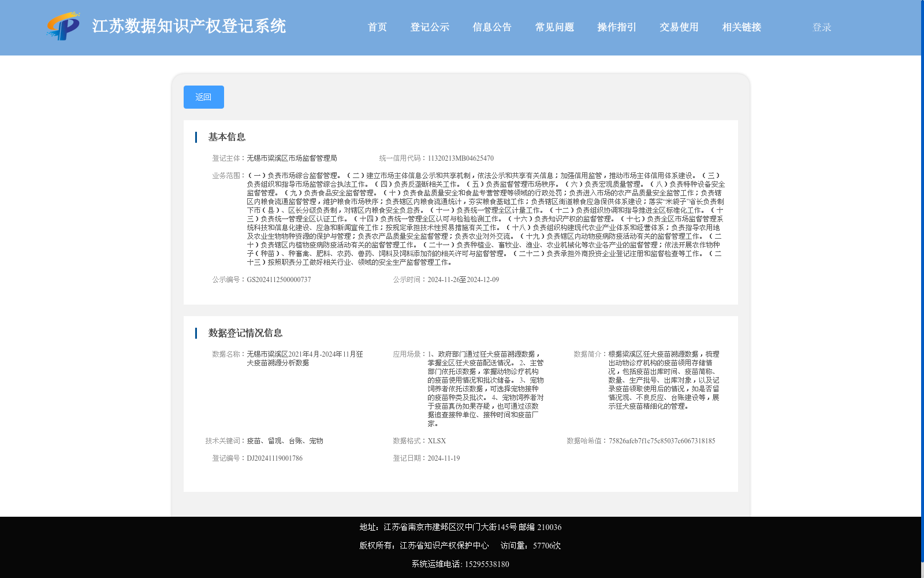Select the 数据登记情况信息 section heading
Viewport: 924px width, 578px height.
[245, 333]
